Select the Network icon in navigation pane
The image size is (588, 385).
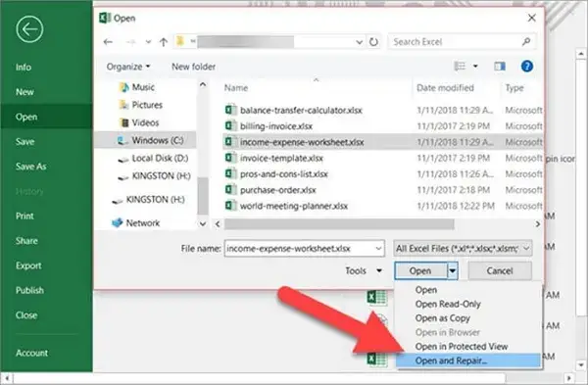118,223
